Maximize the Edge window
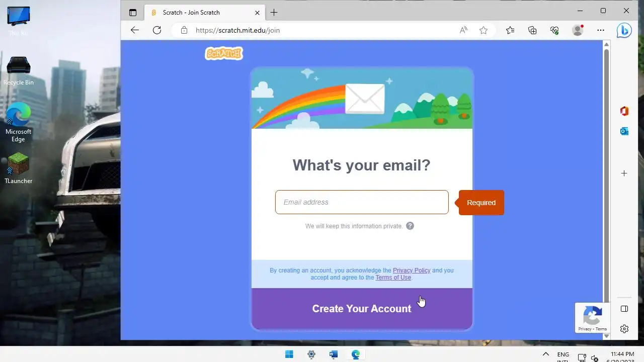This screenshot has width=644, height=362. (x=603, y=11)
